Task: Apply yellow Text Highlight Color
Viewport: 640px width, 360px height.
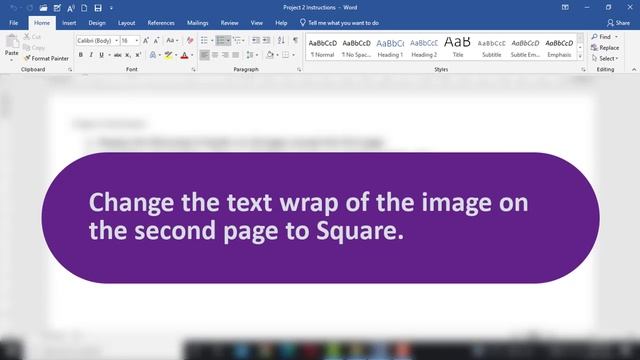Action: pos(168,55)
